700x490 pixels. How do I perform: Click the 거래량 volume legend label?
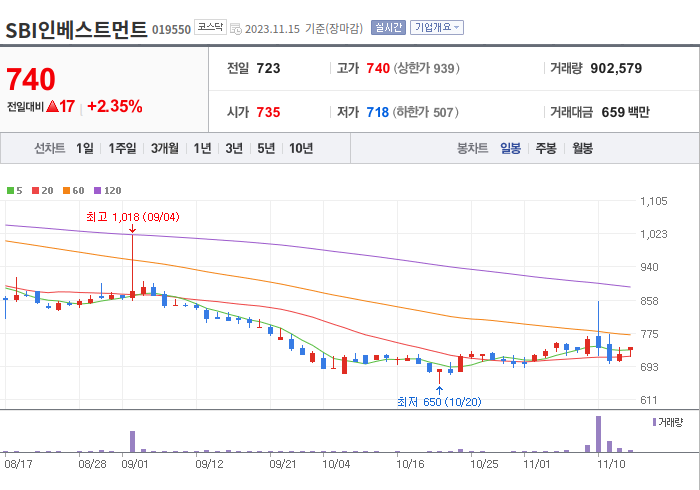pyautogui.click(x=671, y=422)
